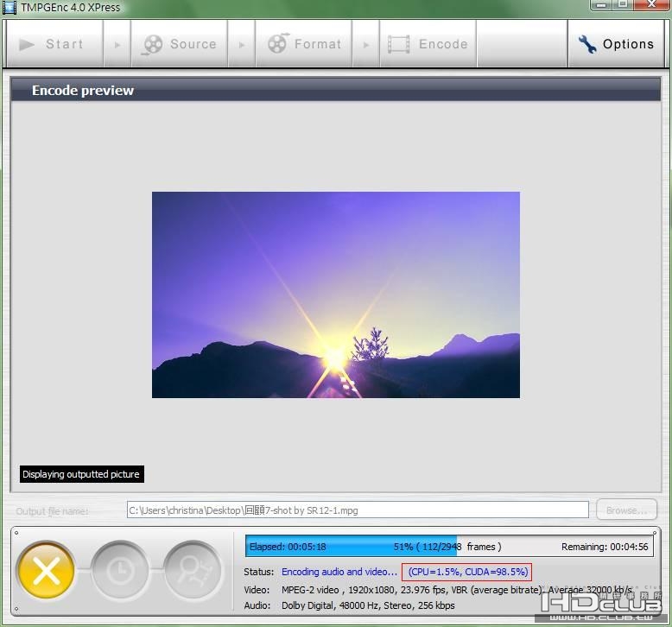The width and height of the screenshot is (672, 627).
Task: Maximize the TMPGEnc window
Action: (623, 4)
